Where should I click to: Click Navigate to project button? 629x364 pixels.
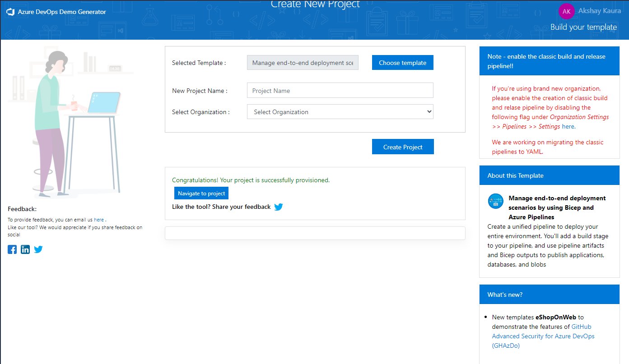click(x=201, y=193)
